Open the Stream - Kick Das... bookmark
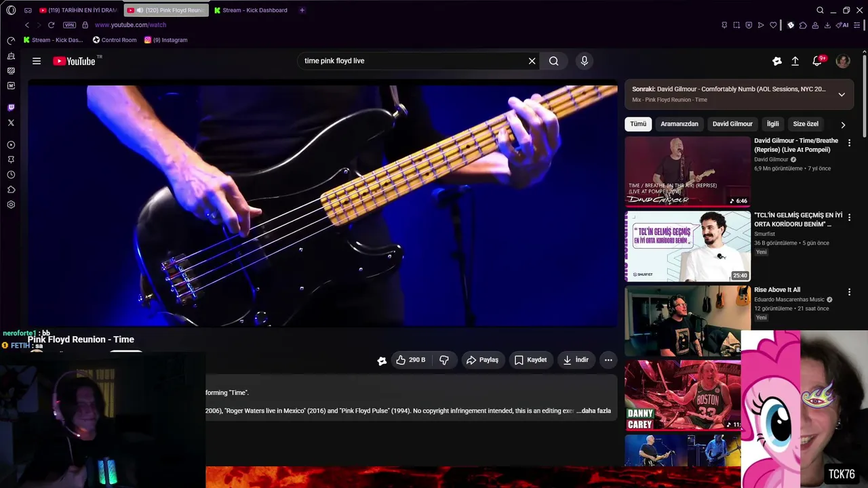The width and height of the screenshot is (868, 488). coord(53,40)
